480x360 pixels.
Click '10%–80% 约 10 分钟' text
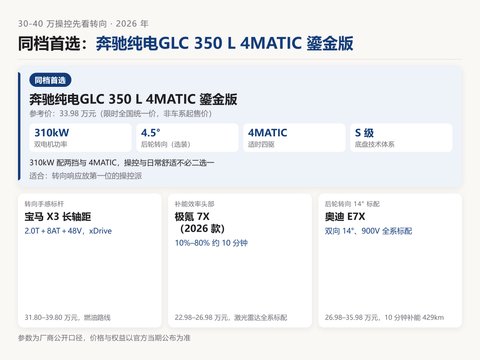[x=211, y=243]
